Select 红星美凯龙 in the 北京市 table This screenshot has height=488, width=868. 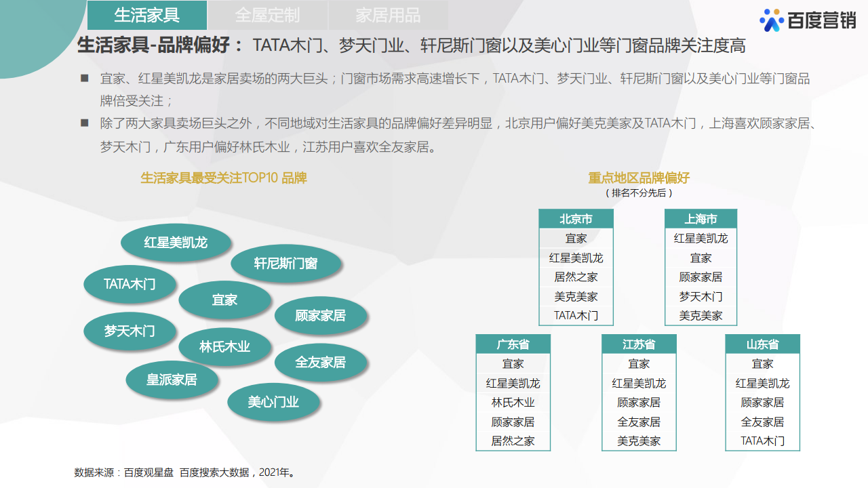click(576, 258)
